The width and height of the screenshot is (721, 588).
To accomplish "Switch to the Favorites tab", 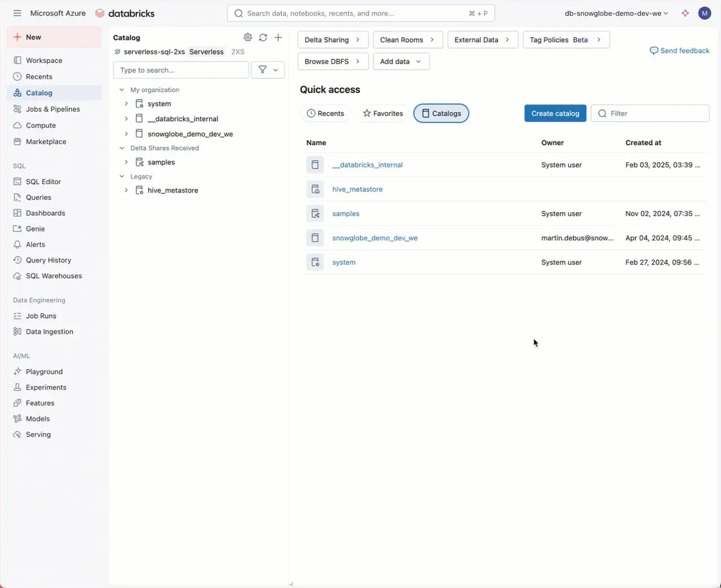I will click(383, 113).
